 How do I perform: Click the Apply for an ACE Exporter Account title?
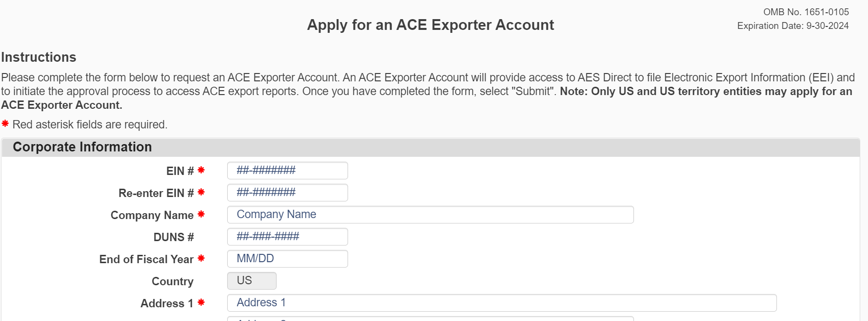pos(430,25)
